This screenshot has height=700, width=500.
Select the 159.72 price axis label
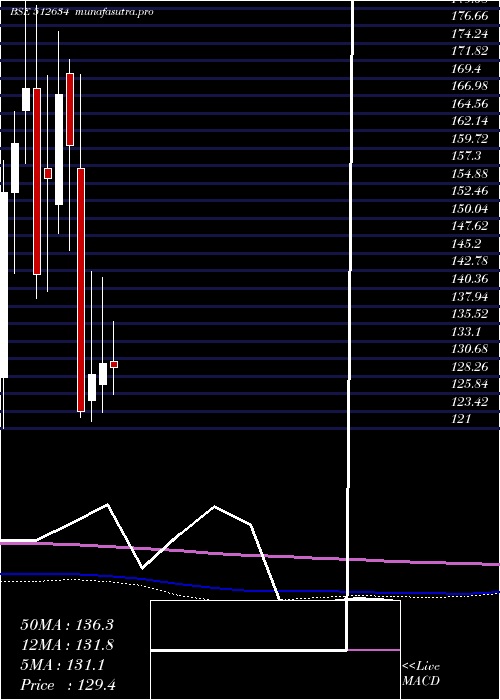tap(470, 139)
